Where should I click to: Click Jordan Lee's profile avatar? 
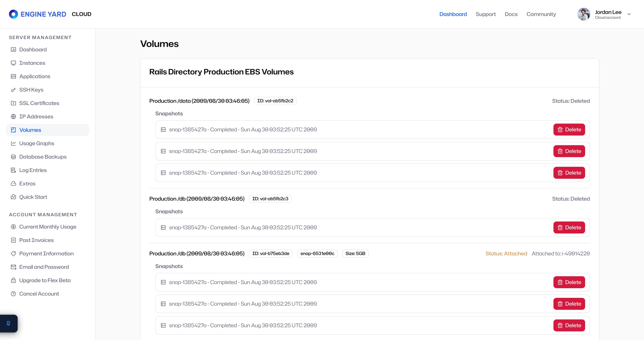[584, 14]
